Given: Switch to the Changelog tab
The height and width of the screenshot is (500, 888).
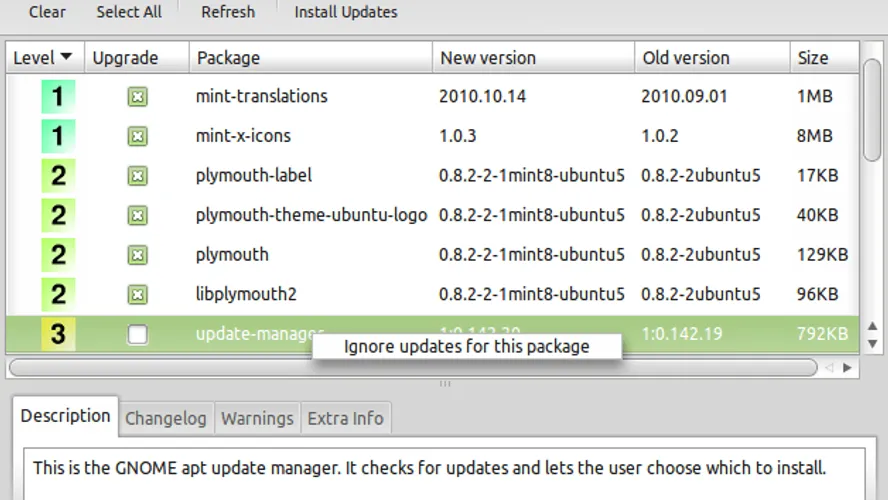Looking at the screenshot, I should tap(165, 419).
